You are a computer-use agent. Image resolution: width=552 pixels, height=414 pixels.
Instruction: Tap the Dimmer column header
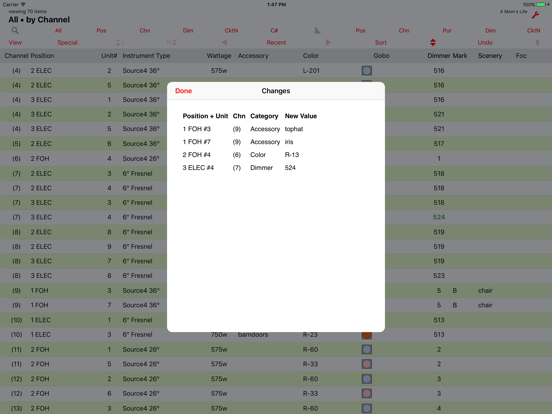[439, 56]
